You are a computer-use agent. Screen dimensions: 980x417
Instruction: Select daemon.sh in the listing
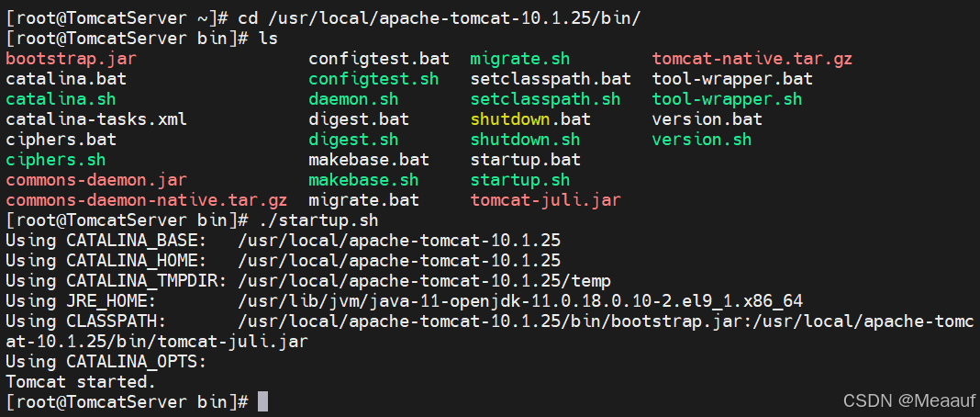pos(353,99)
